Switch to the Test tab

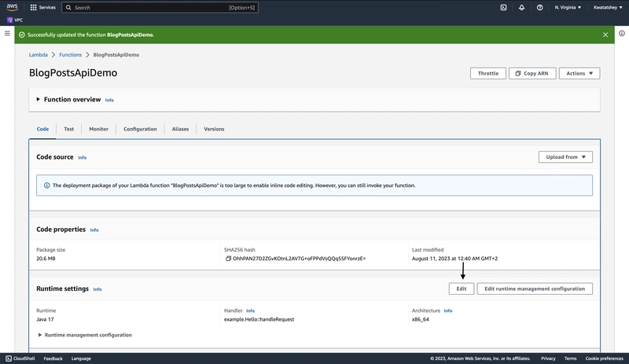tap(69, 129)
